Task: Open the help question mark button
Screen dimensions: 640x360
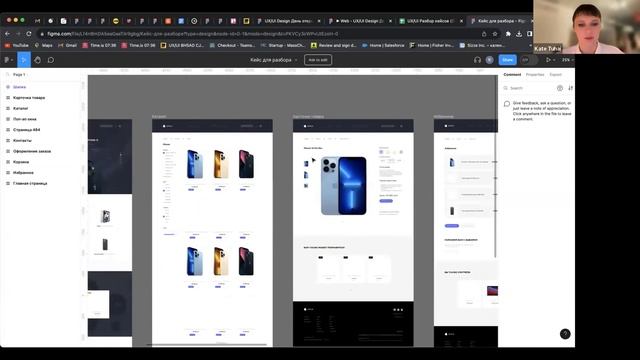Action: pos(565,334)
